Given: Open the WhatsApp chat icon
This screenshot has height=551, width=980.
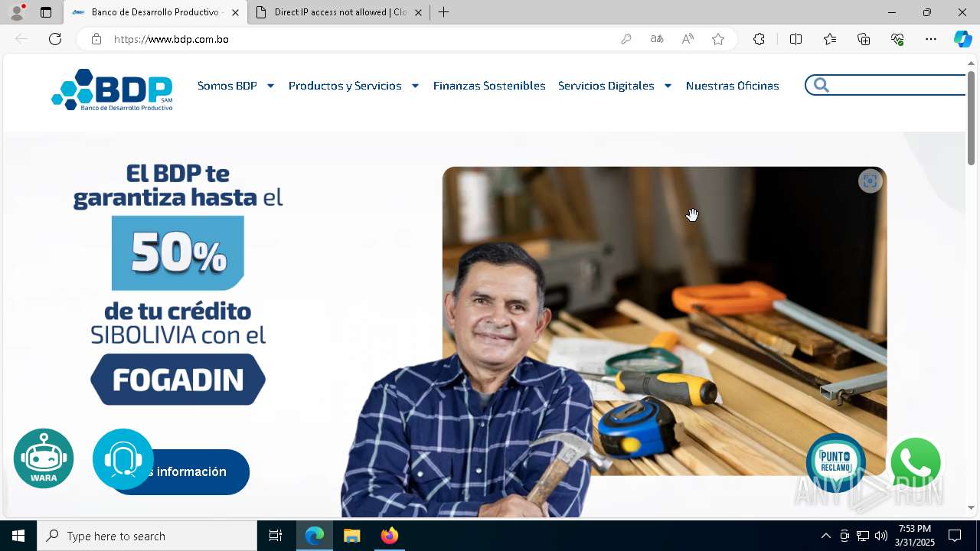Looking at the screenshot, I should click(916, 463).
